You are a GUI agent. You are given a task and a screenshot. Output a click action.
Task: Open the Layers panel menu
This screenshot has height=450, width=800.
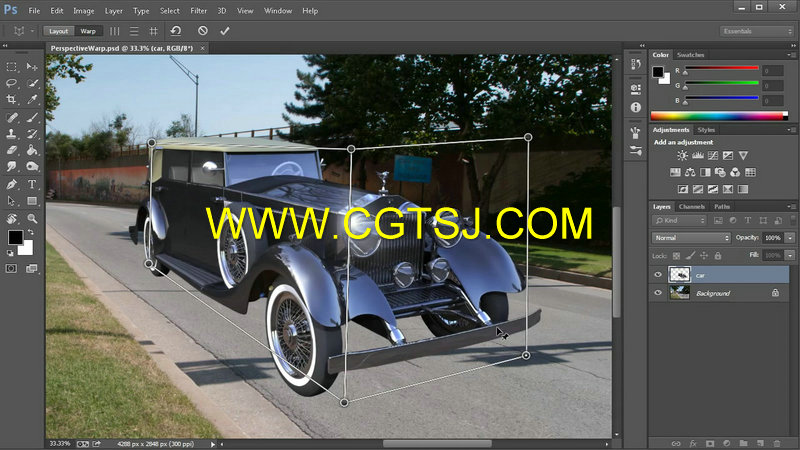tap(791, 207)
